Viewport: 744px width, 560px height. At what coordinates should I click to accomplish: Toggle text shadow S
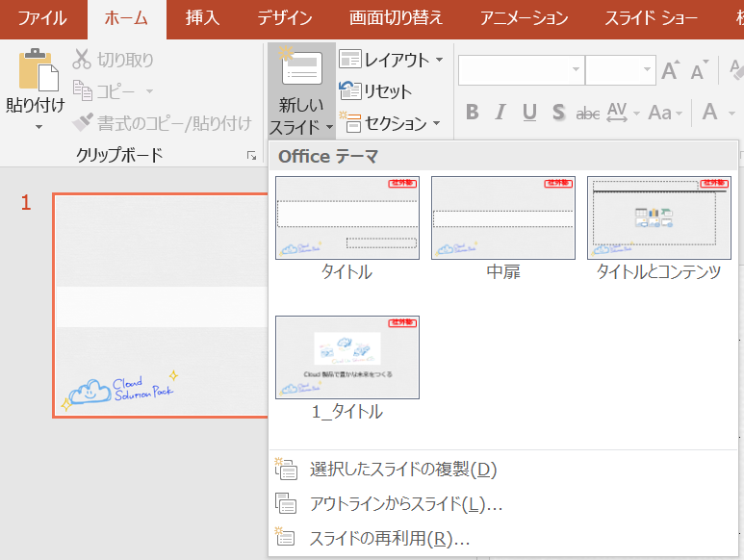pyautogui.click(x=558, y=113)
